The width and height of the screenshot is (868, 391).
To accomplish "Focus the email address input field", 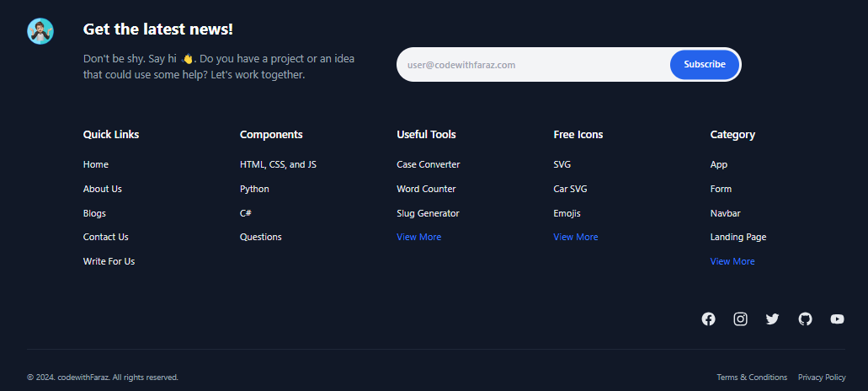I will pyautogui.click(x=534, y=65).
